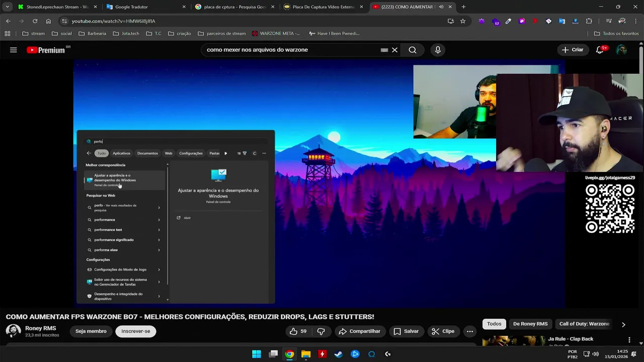
Task: Open Logitech G Hub in taskbar
Action: pos(388,354)
